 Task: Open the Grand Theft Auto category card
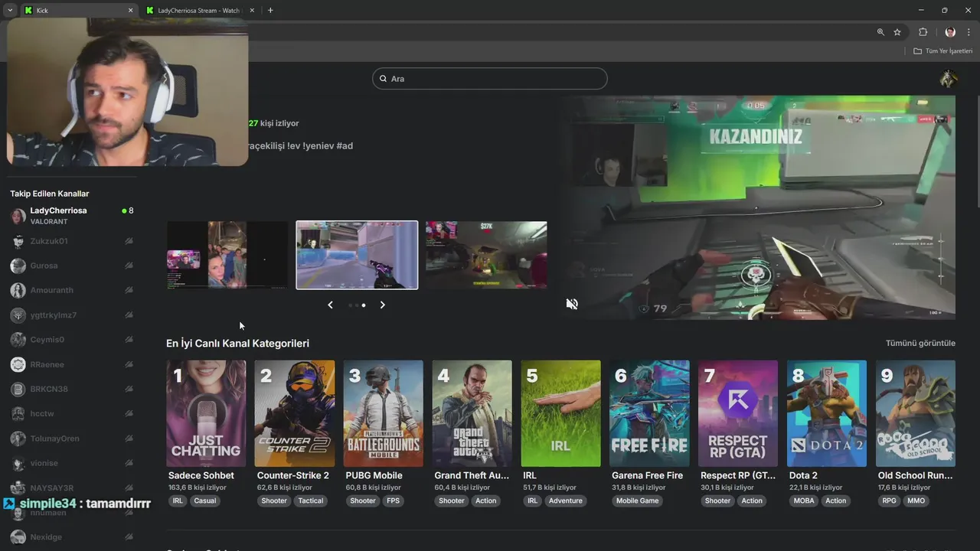point(472,413)
